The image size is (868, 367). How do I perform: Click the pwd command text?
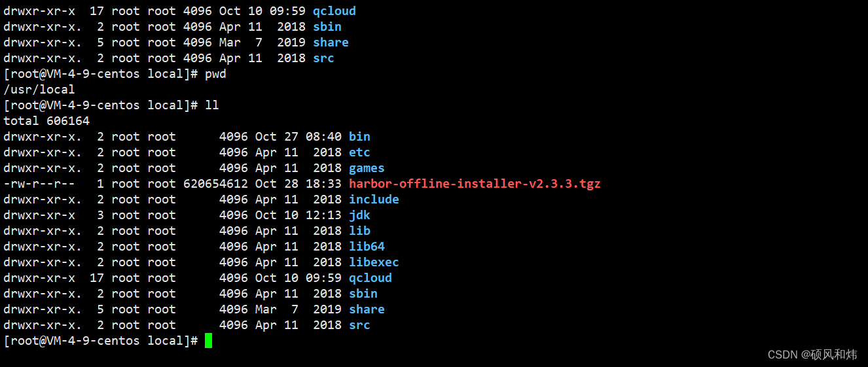(215, 74)
